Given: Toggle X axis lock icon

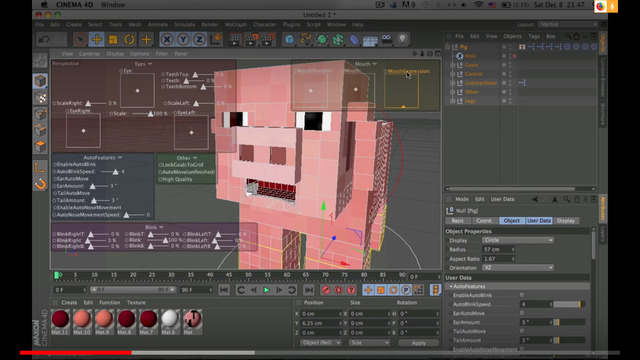Looking at the screenshot, I should pyautogui.click(x=167, y=40).
